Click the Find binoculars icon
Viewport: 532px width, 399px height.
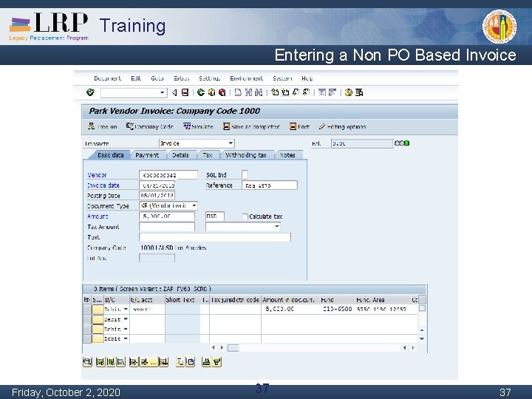pos(249,92)
